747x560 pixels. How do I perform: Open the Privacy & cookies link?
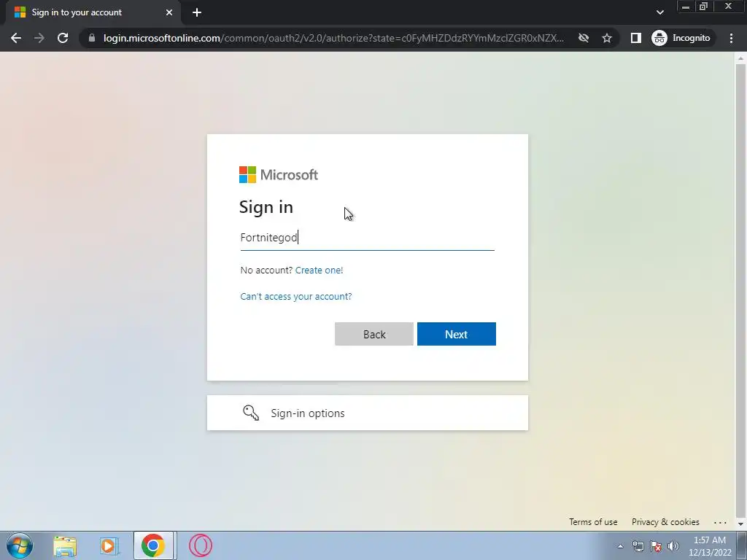(665, 522)
